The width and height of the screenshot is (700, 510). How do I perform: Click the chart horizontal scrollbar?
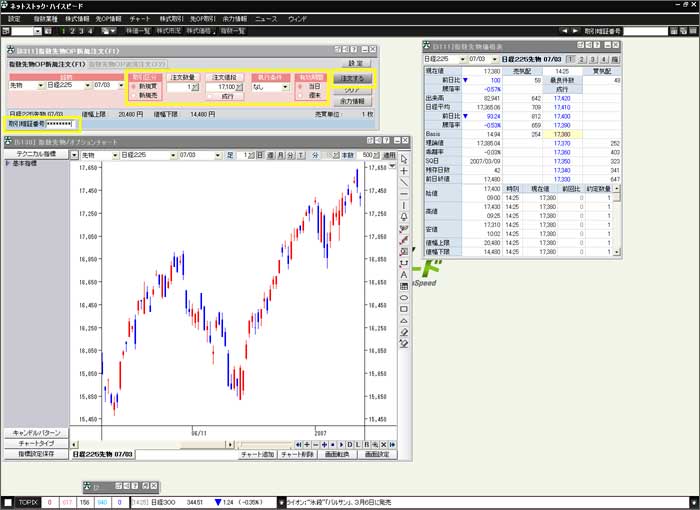[x=152, y=445]
